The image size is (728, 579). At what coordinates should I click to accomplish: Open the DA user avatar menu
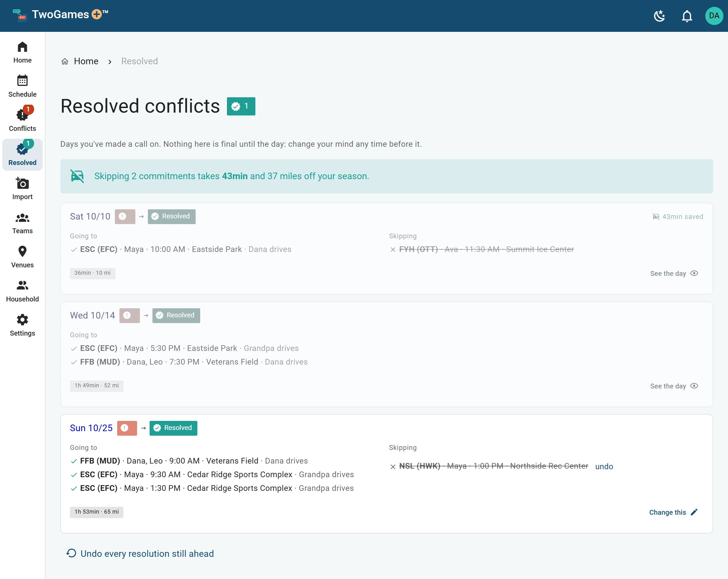(714, 16)
